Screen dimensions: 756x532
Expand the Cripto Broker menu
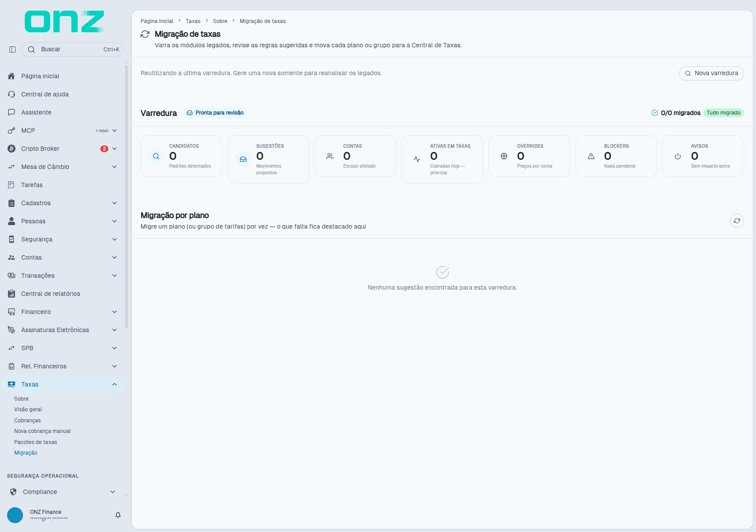115,149
